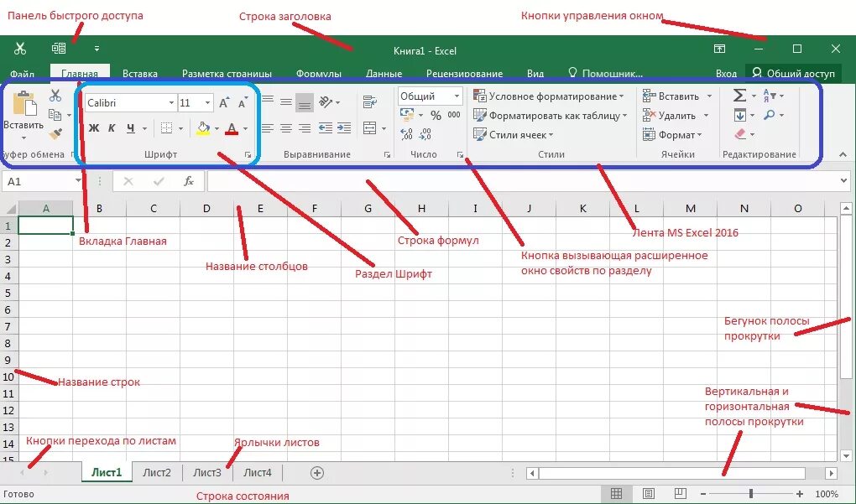Open the Customize Quick Access Toolbar arrow
The height and width of the screenshot is (504, 856).
[x=97, y=49]
